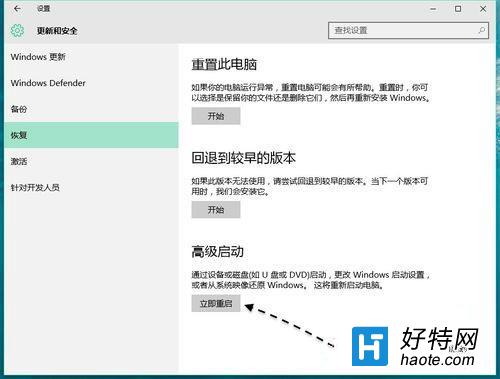500x379 pixels.
Task: Click 开始 under 回退到较早的版本
Action: click(216, 210)
